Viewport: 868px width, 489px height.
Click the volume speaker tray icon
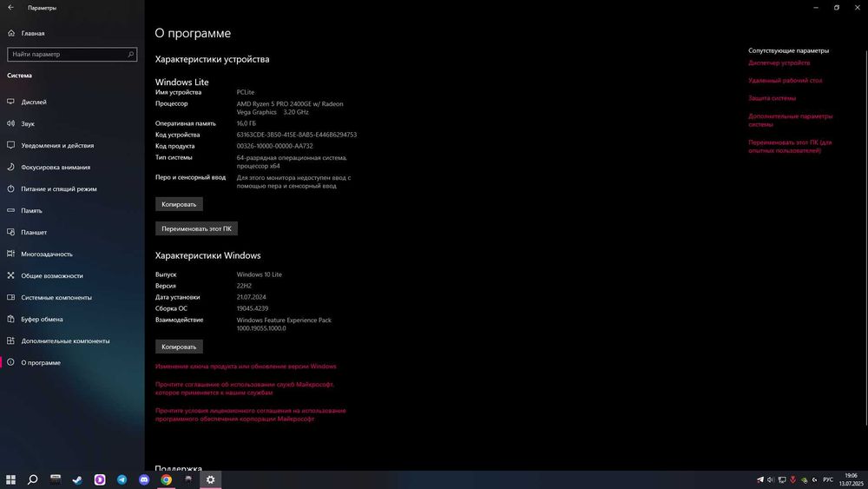point(771,479)
